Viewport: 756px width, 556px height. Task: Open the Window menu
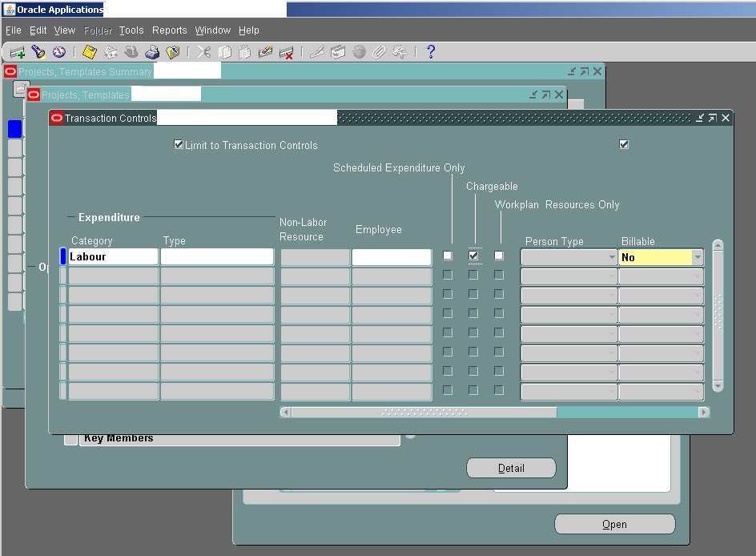pos(213,30)
